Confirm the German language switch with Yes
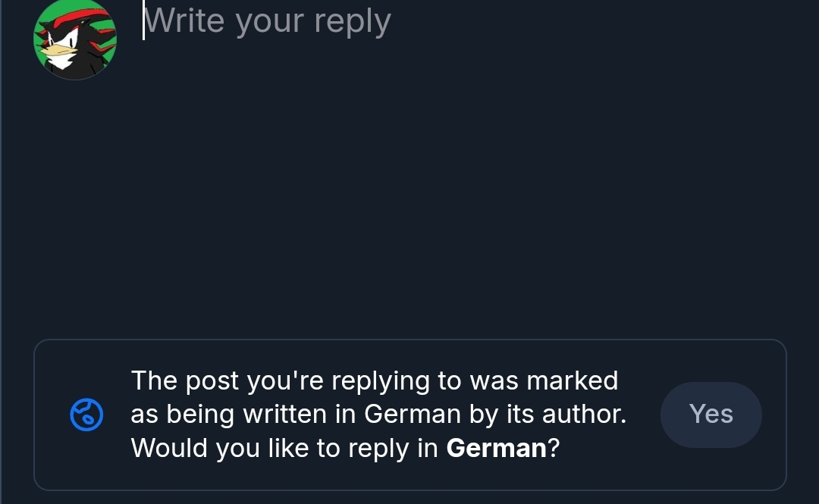The width and height of the screenshot is (819, 504). 711,415
